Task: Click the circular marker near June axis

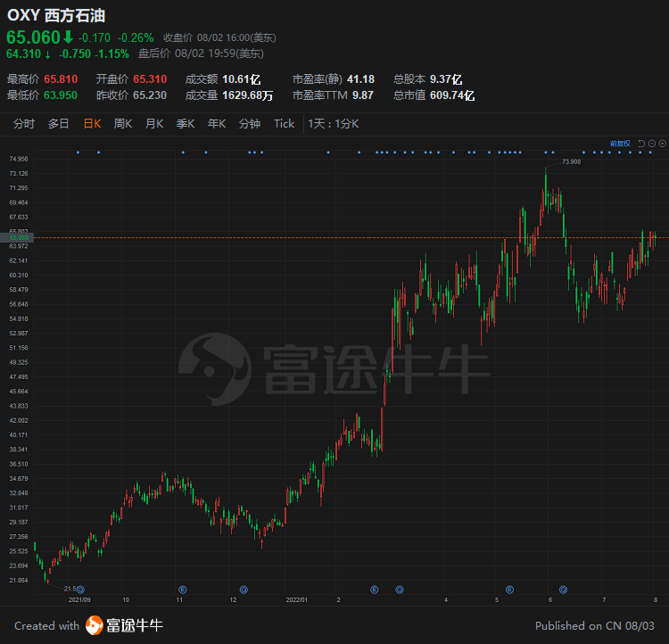Action: (x=563, y=589)
